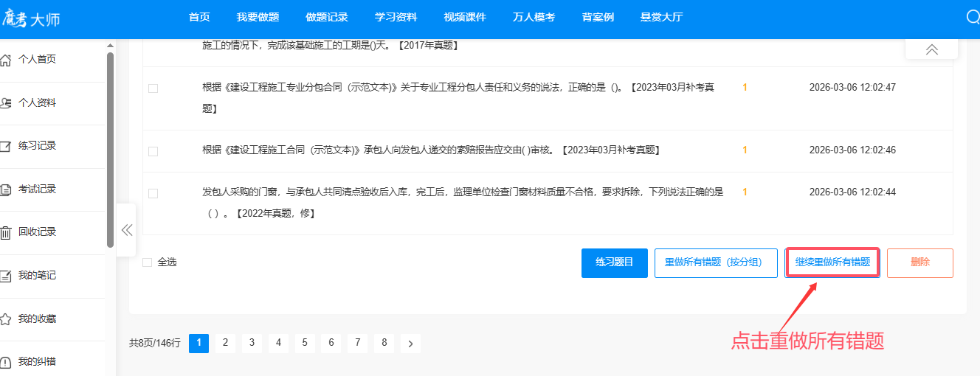
Task: Click the alert icon beside 我的纠错
Action: (x=5, y=362)
